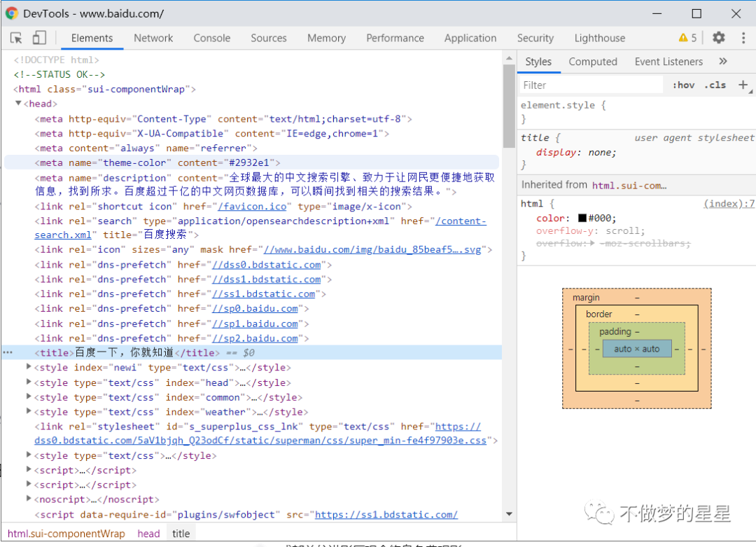Click the box model auto × auto content
Viewport: 756px width, 547px height.
click(x=636, y=349)
